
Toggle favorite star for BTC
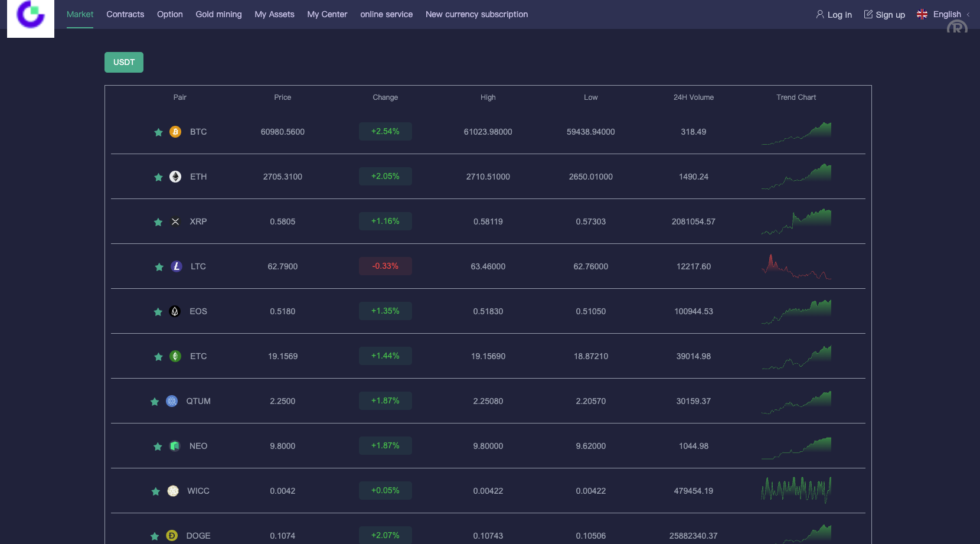point(158,132)
